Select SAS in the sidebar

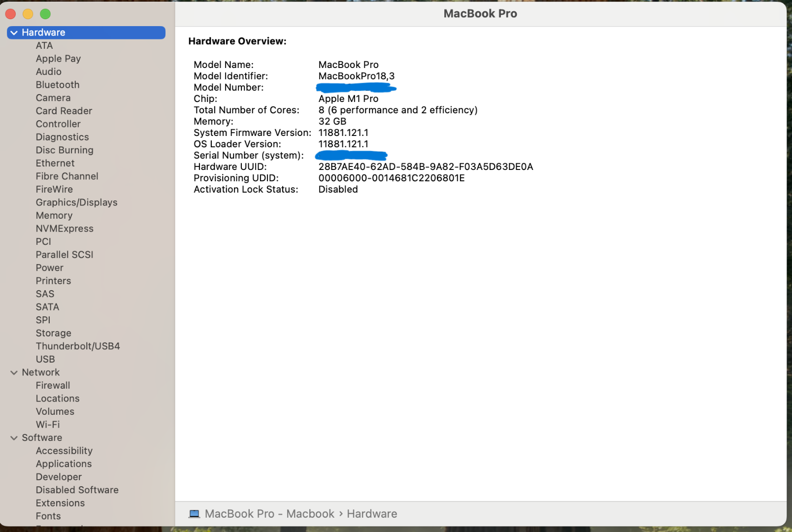pos(45,294)
